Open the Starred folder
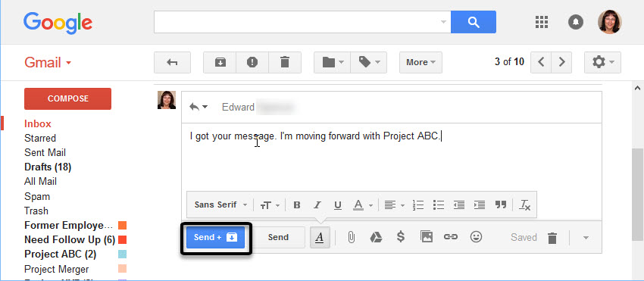The image size is (644, 281). (x=40, y=138)
